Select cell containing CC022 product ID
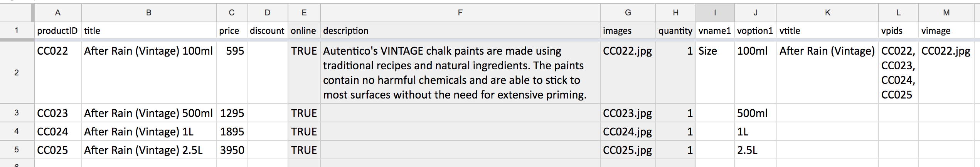This screenshot has width=980, height=167. pyautogui.click(x=58, y=72)
